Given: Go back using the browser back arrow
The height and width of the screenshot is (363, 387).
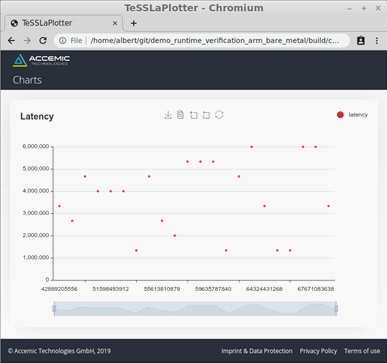Looking at the screenshot, I should coord(11,41).
